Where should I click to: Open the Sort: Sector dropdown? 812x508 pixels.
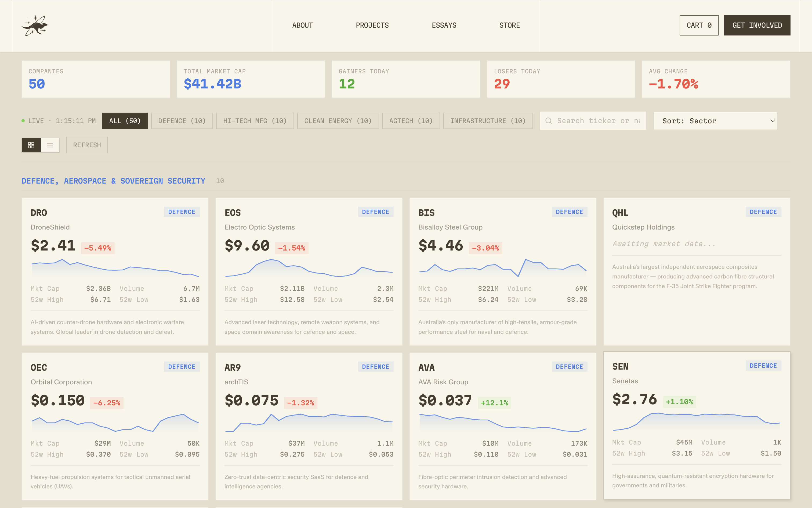[715, 121]
